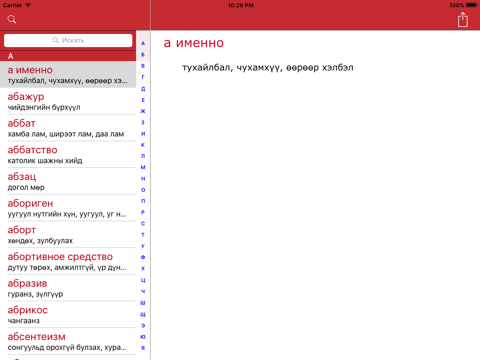Select highlighted а именно list row

click(68, 74)
